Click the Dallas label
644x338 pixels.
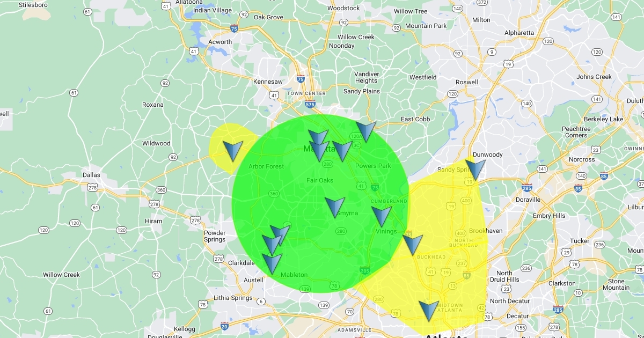point(92,175)
